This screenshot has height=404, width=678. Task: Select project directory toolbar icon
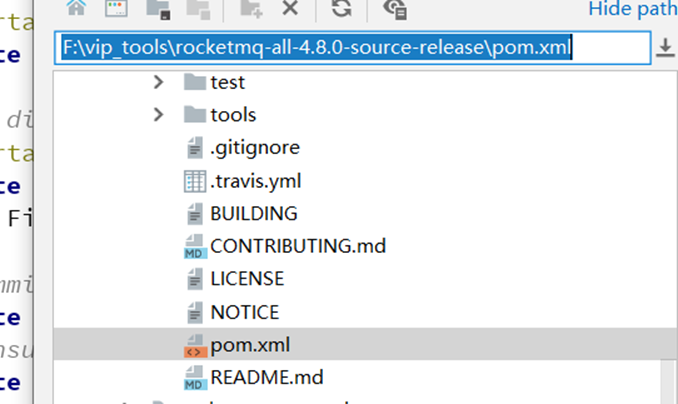click(x=157, y=8)
